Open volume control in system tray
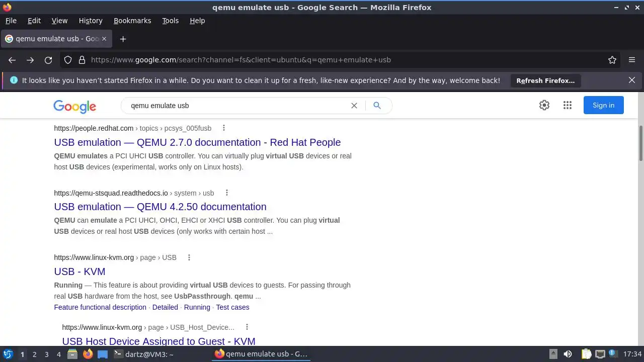The width and height of the screenshot is (644, 362). coord(568,354)
